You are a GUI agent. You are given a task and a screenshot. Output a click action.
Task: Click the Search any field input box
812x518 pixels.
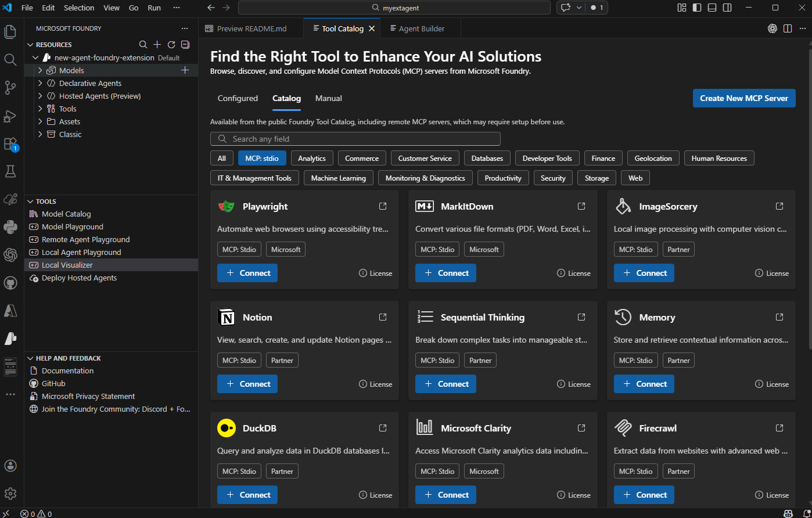tap(355, 139)
